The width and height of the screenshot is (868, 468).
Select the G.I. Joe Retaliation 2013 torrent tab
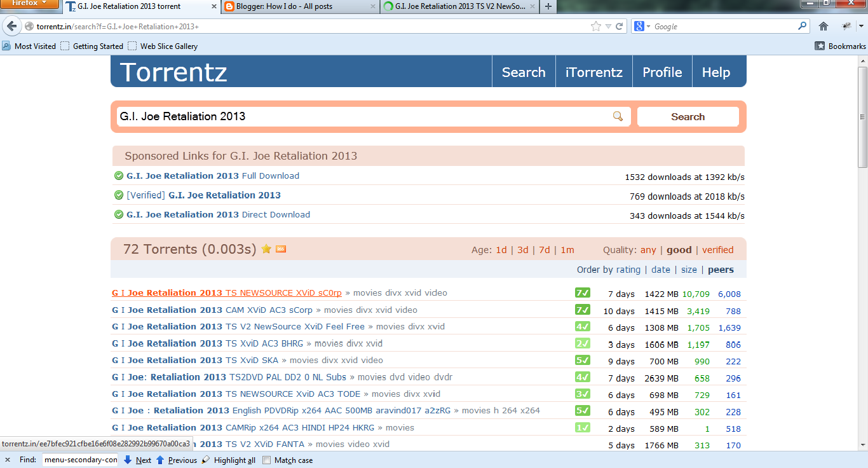140,6
